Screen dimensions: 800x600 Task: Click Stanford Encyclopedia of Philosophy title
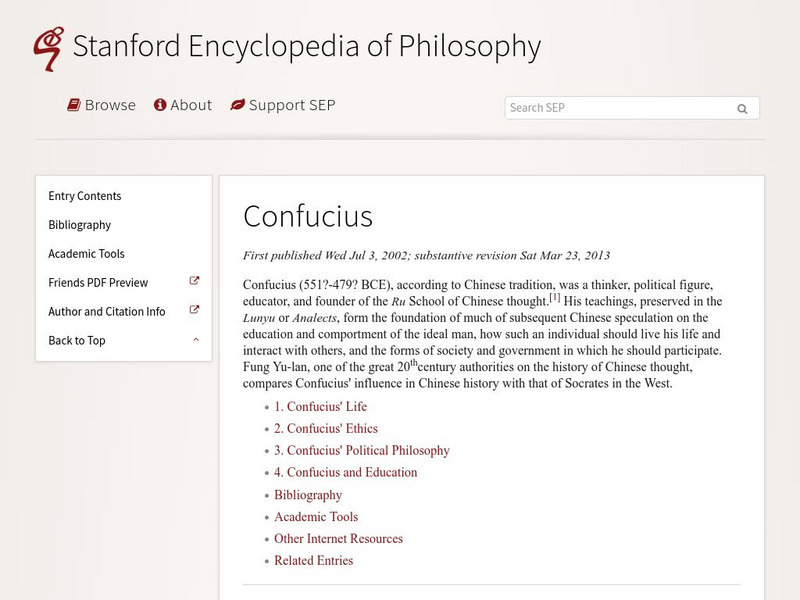[307, 46]
